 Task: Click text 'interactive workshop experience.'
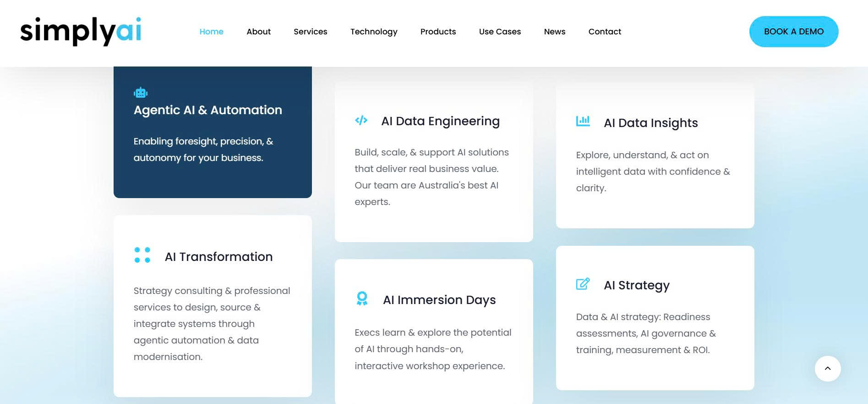point(430,366)
